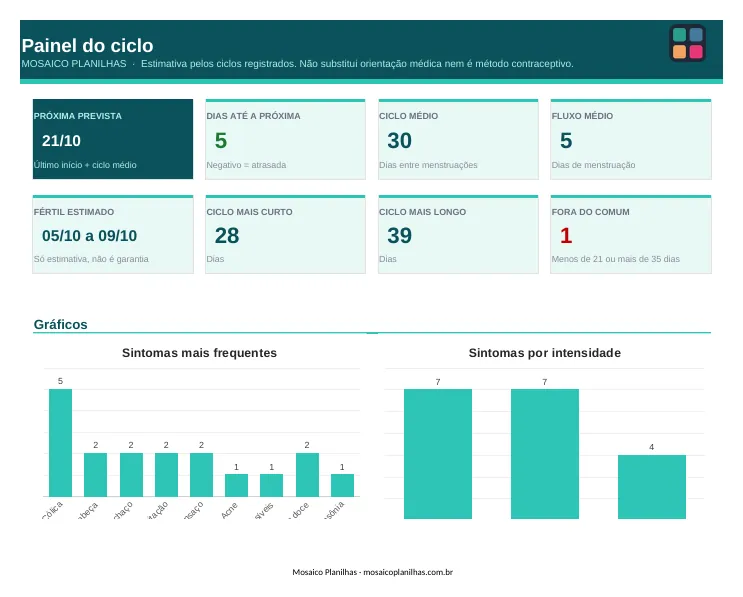Select the '39' longest cycle value

[x=399, y=235]
